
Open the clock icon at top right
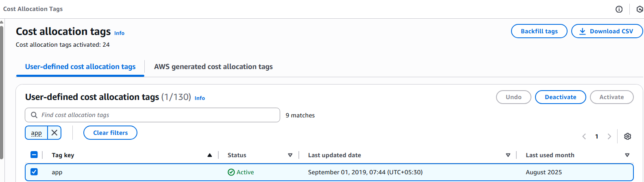point(640,9)
